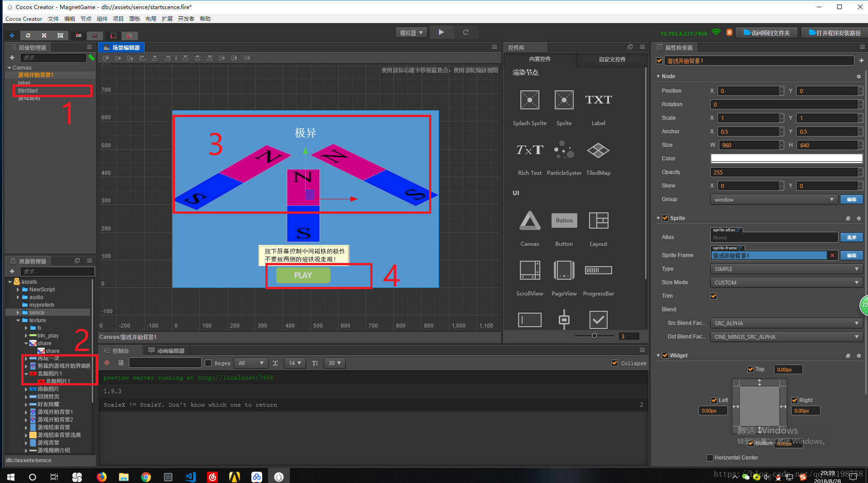Open the 模拟器 preview platform dropdown
Screen dimensions: 868x483
[411, 33]
